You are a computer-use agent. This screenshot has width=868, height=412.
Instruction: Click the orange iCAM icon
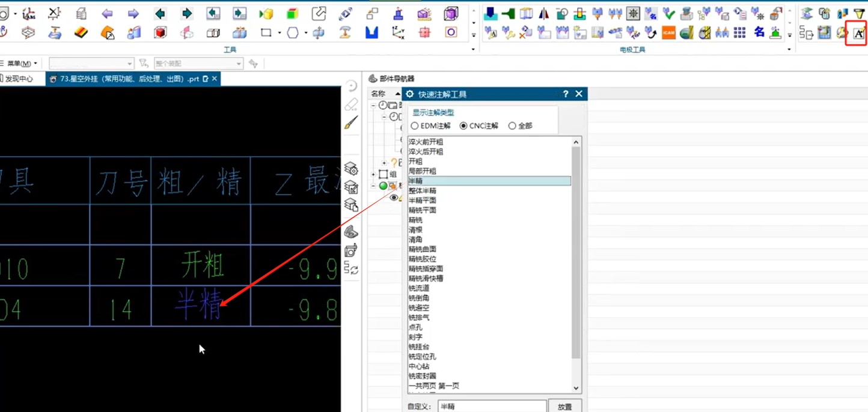coord(668,33)
